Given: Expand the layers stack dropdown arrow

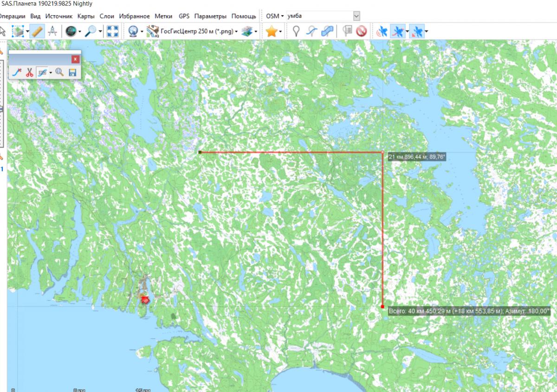Looking at the screenshot, I should (x=256, y=32).
